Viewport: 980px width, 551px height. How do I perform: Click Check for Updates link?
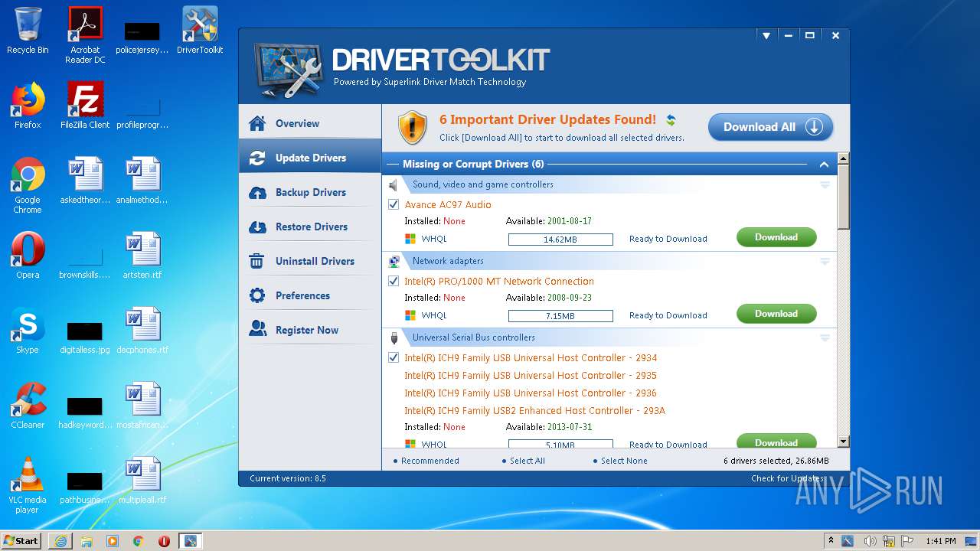click(x=789, y=478)
